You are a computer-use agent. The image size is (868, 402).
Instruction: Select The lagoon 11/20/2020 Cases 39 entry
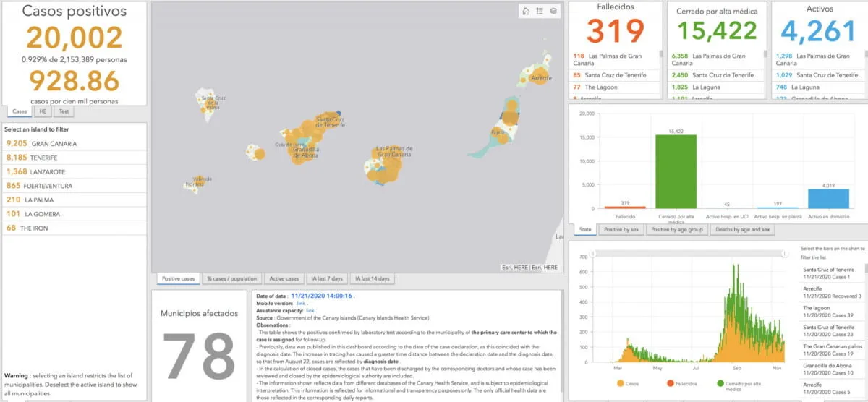click(x=832, y=312)
